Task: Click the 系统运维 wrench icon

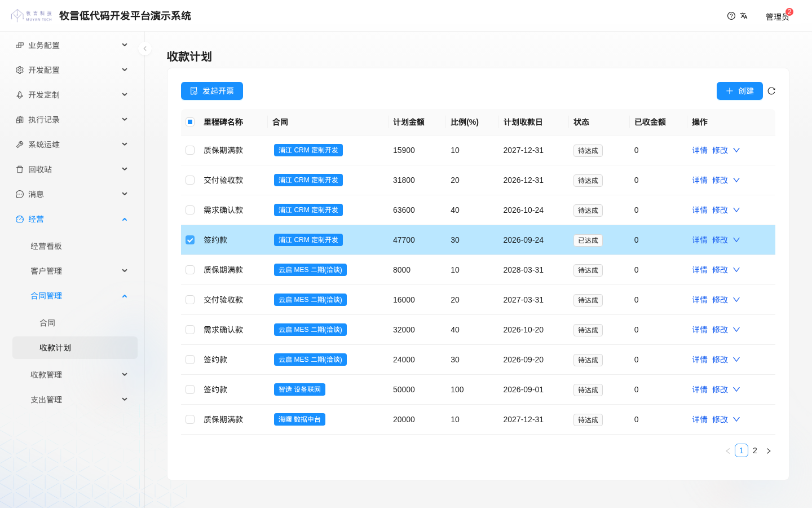Action: [x=20, y=144]
